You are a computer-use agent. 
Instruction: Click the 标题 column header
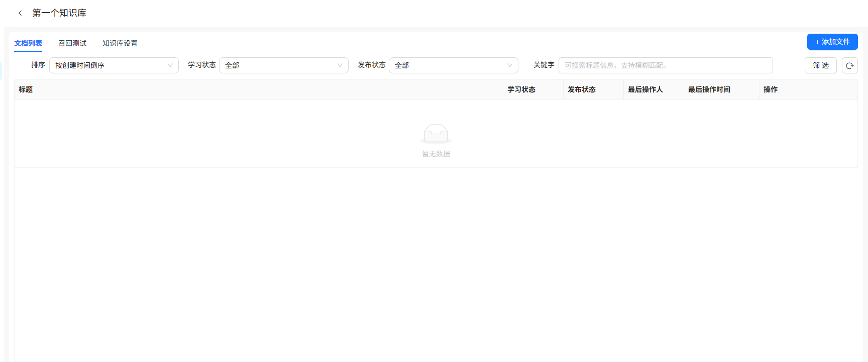point(26,89)
